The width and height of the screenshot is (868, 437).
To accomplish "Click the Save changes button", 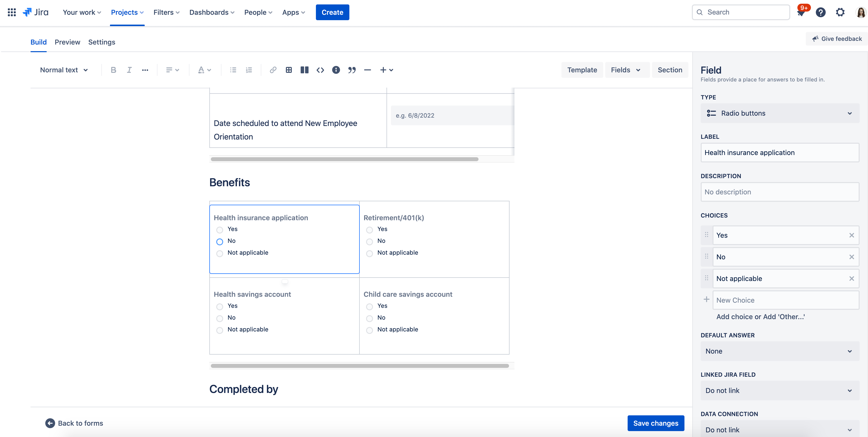I will 655,423.
